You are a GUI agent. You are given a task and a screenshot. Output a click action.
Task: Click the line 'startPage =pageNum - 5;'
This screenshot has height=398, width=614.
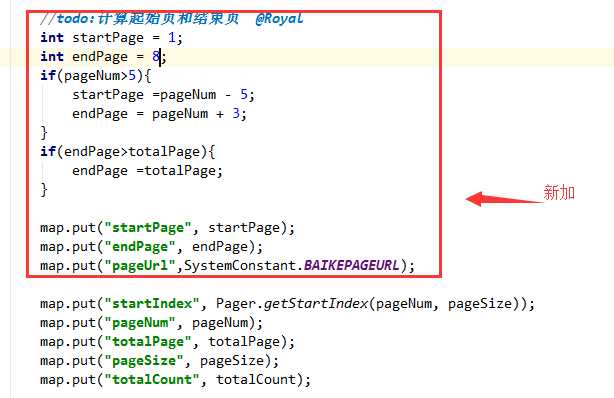(163, 94)
